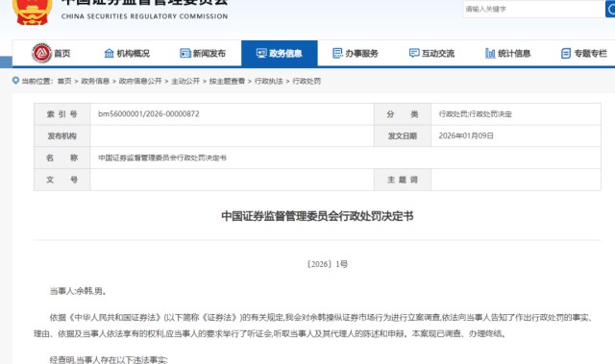Click the CSRC home logo icon
The height and width of the screenshot is (364, 615).
coord(41,53)
